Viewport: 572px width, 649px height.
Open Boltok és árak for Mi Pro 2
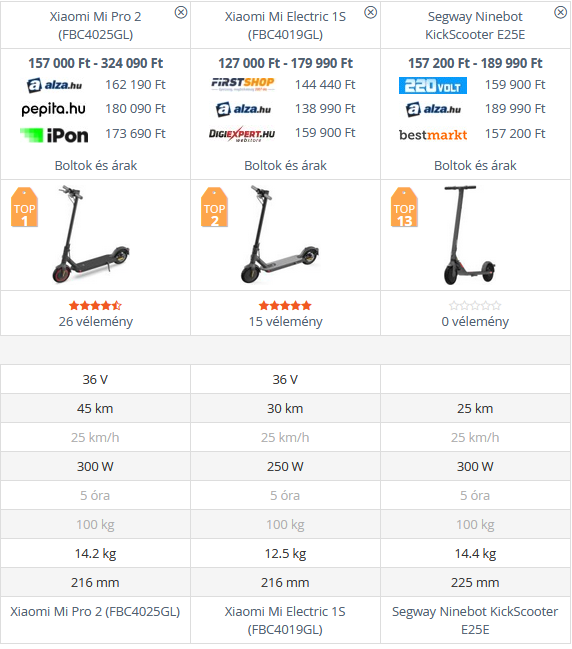point(96,166)
